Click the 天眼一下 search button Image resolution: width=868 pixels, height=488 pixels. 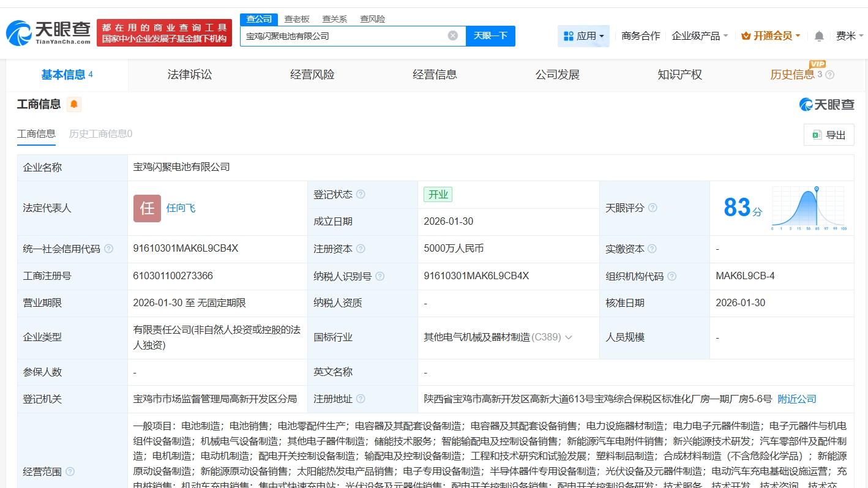(490, 36)
